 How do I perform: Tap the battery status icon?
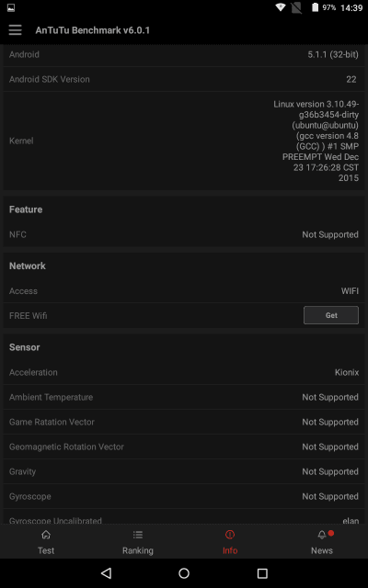click(315, 7)
